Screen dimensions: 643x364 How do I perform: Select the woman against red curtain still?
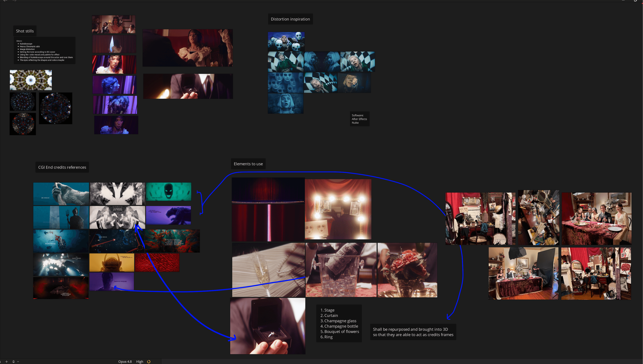click(114, 65)
